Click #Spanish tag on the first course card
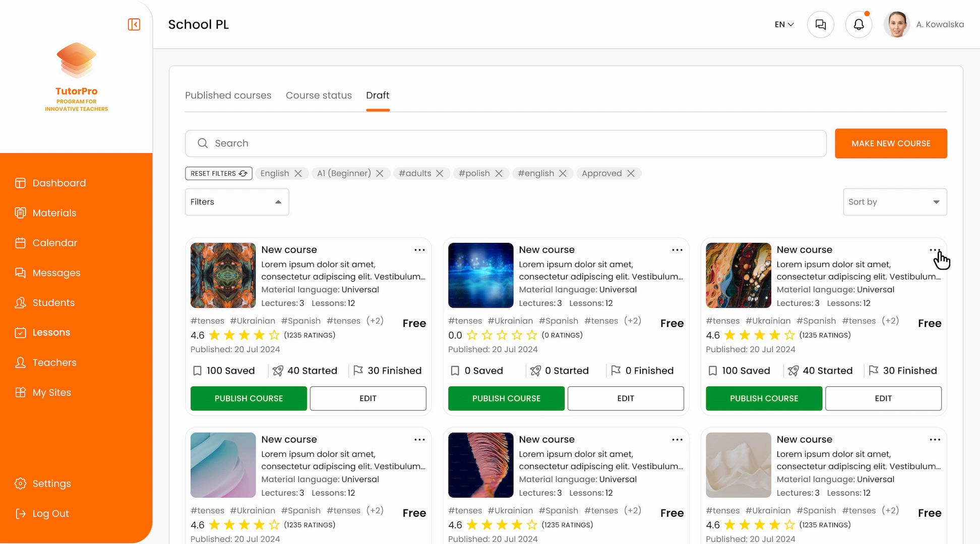Viewport: 980px width, 544px height. [x=301, y=321]
